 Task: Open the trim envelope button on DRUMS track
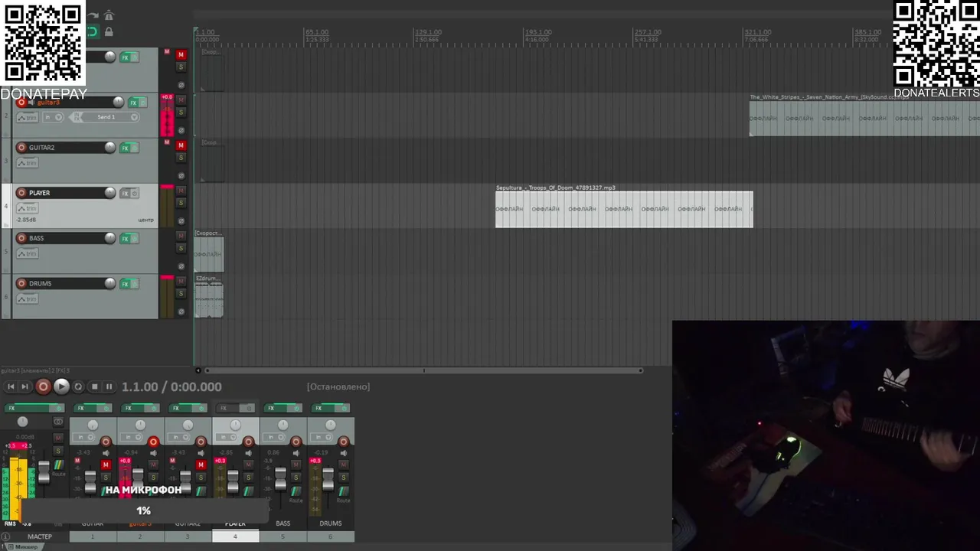(x=27, y=298)
